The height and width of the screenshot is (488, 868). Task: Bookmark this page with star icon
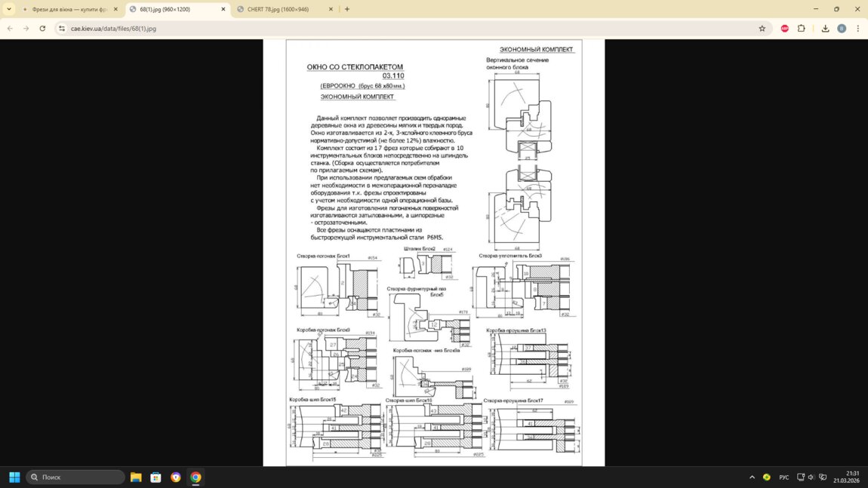(x=762, y=29)
